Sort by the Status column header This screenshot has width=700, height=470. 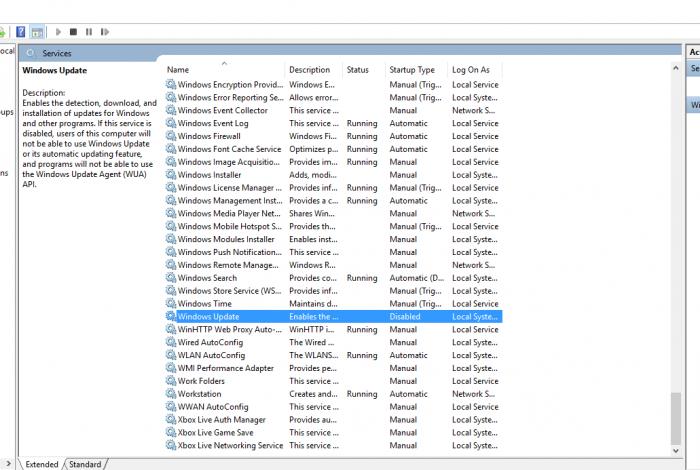coord(364,70)
